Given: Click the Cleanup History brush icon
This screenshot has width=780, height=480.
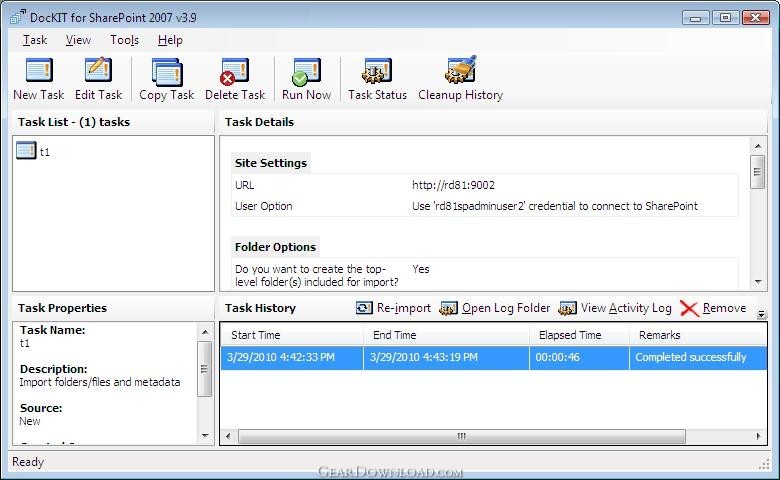Looking at the screenshot, I should [461, 70].
